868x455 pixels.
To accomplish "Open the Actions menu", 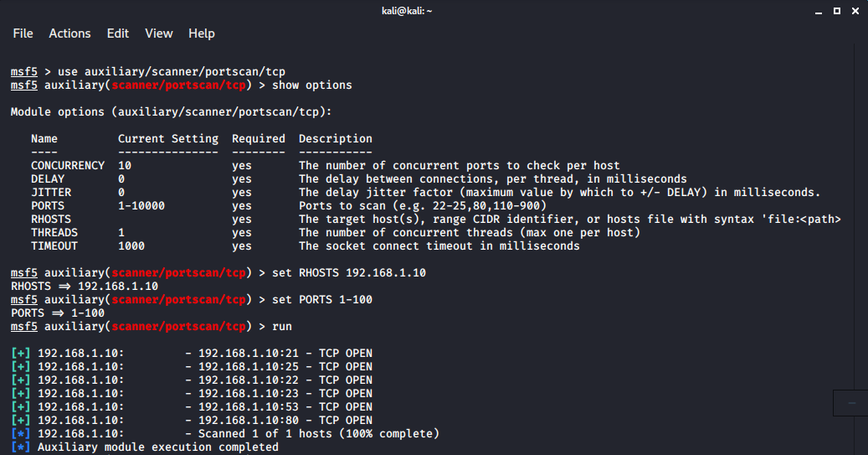I will pos(69,34).
